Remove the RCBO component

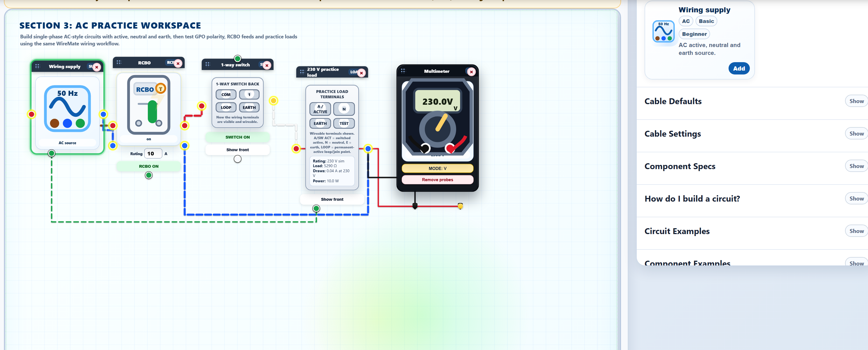click(x=178, y=63)
